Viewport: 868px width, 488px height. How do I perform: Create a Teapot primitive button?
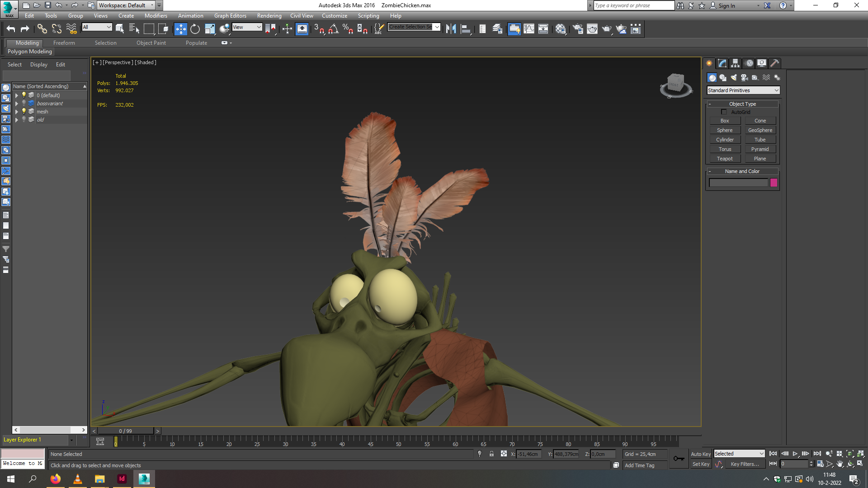(x=725, y=159)
